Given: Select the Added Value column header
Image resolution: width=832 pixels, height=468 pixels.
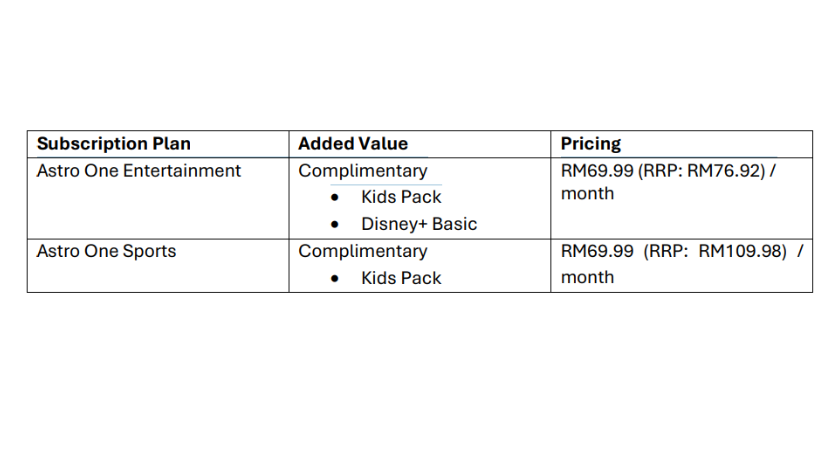Looking at the screenshot, I should (353, 144).
